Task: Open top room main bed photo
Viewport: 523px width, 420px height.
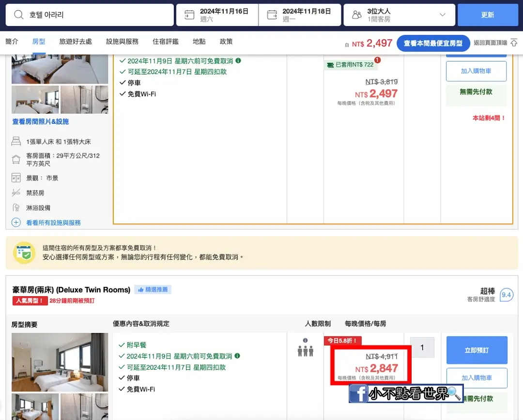Action: click(x=60, y=69)
